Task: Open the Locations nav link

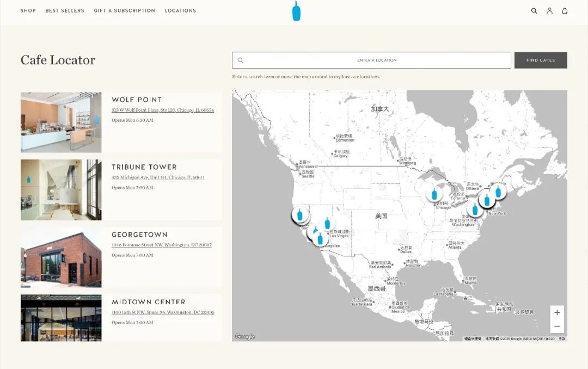Action: (x=180, y=11)
